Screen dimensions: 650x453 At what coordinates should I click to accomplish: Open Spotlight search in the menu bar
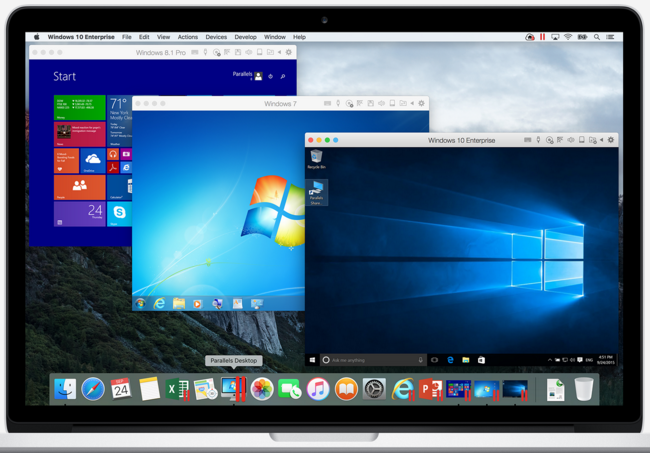(x=597, y=37)
